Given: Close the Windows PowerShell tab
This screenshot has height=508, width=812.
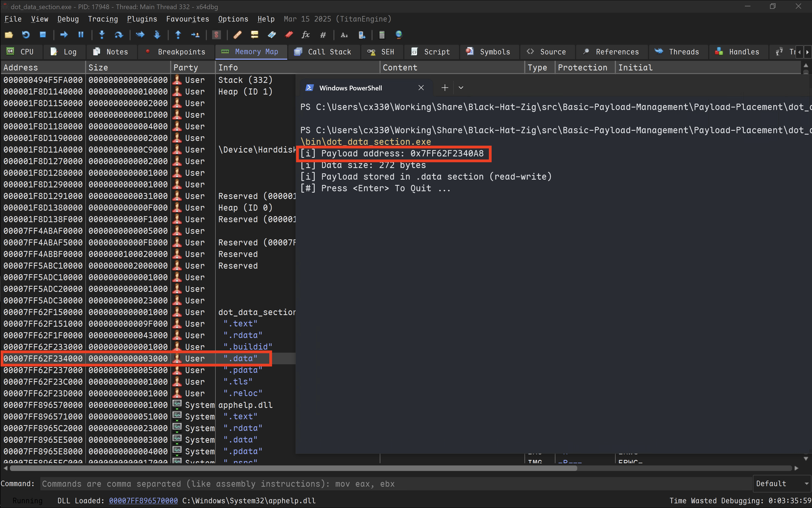Looking at the screenshot, I should click(x=421, y=88).
